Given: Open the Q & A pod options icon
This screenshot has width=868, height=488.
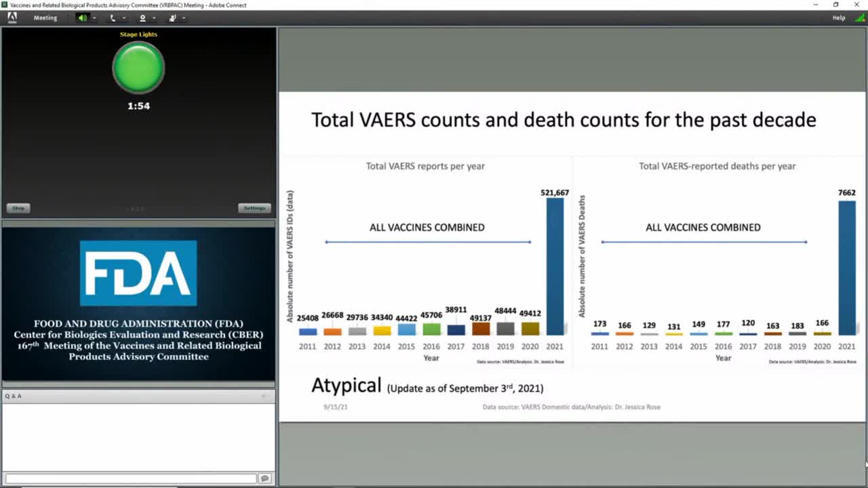Looking at the screenshot, I should [x=266, y=396].
